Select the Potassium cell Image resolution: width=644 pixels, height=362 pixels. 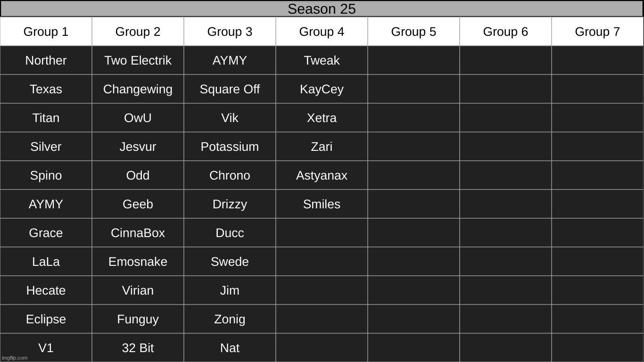[x=230, y=147]
